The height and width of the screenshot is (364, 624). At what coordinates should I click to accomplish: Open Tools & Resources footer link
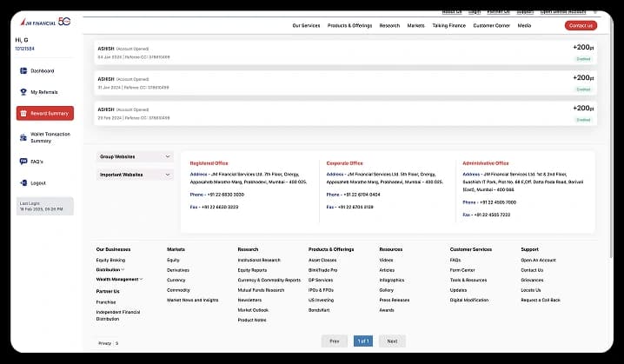(x=468, y=280)
